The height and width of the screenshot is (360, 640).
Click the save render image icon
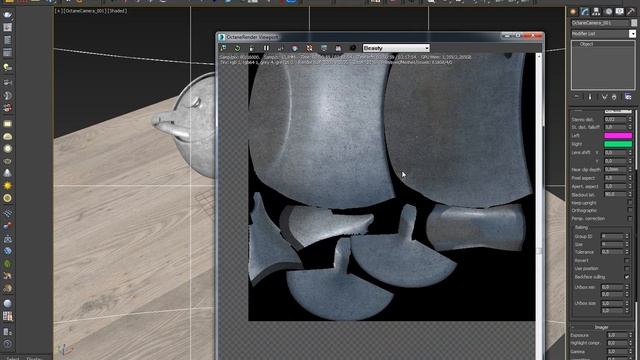(x=338, y=48)
